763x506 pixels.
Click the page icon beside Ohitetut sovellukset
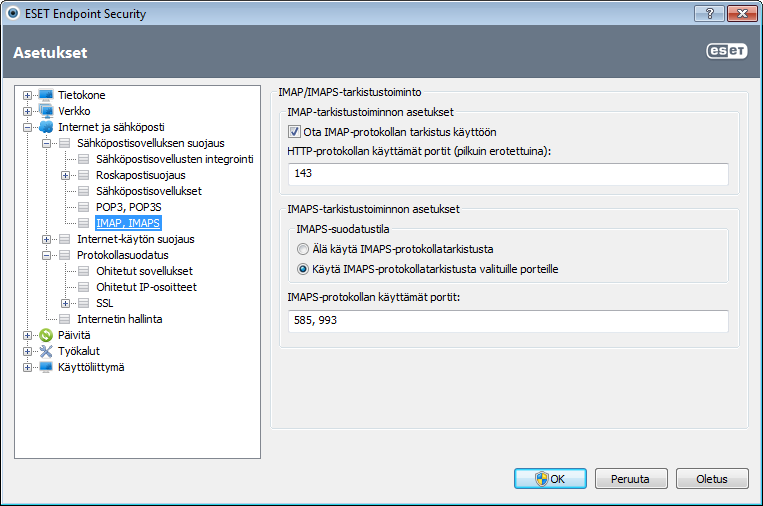pos(84,271)
